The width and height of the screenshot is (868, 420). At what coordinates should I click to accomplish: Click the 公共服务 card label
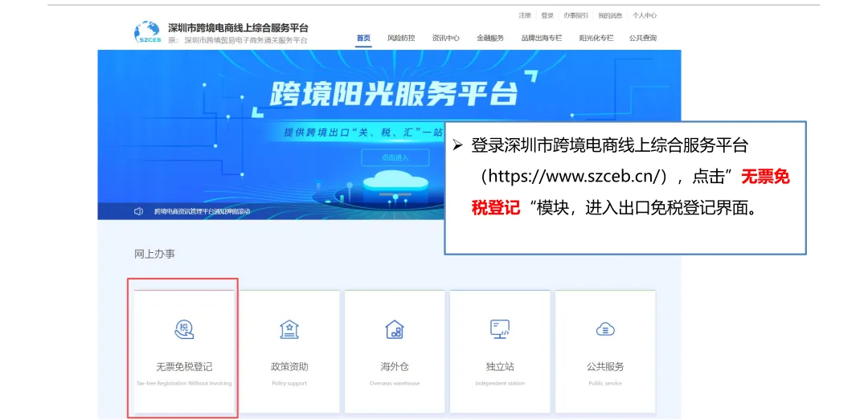(x=605, y=367)
